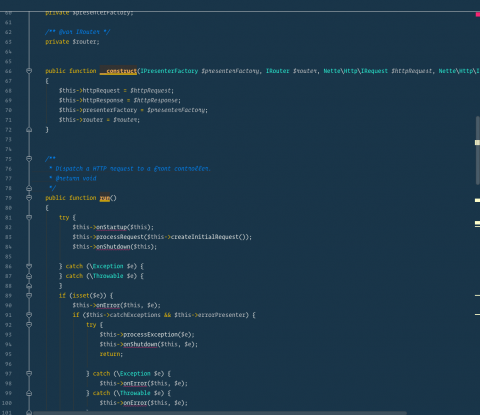Click the onError call on line 90
Screen dimensions: 480x415
point(108,305)
